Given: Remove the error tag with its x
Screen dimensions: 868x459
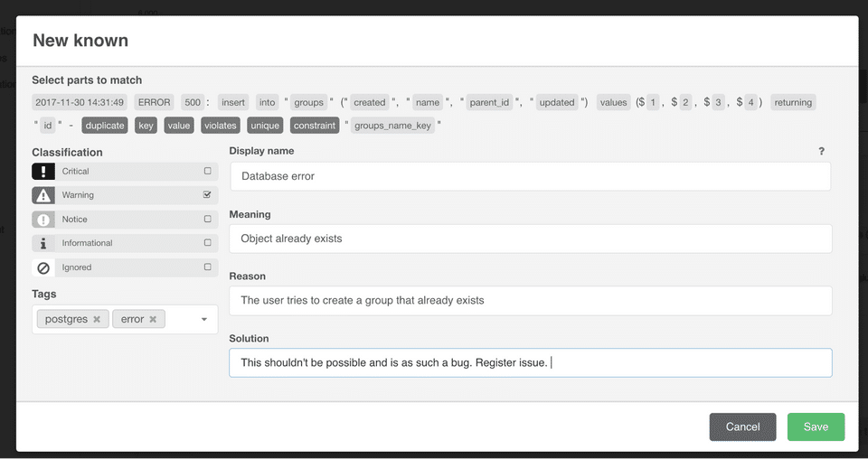Looking at the screenshot, I should click(x=154, y=319).
